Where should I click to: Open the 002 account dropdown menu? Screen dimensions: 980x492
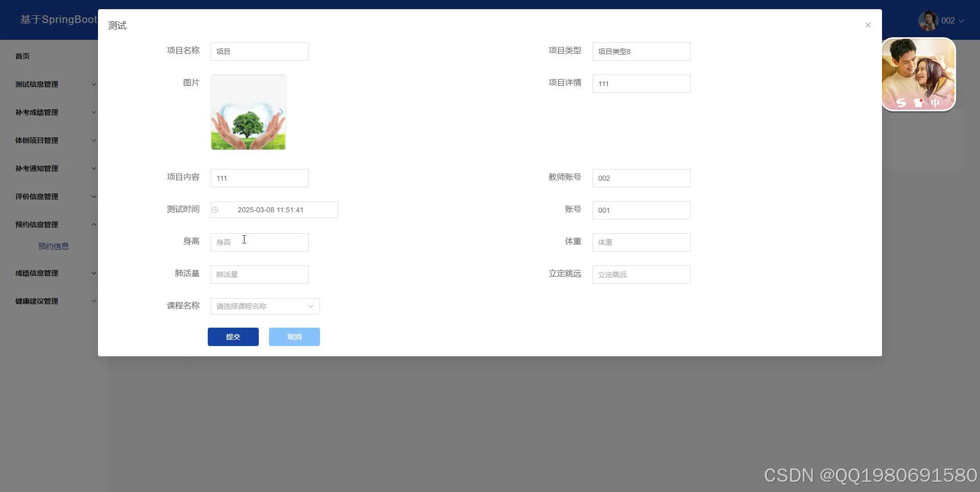coord(950,20)
